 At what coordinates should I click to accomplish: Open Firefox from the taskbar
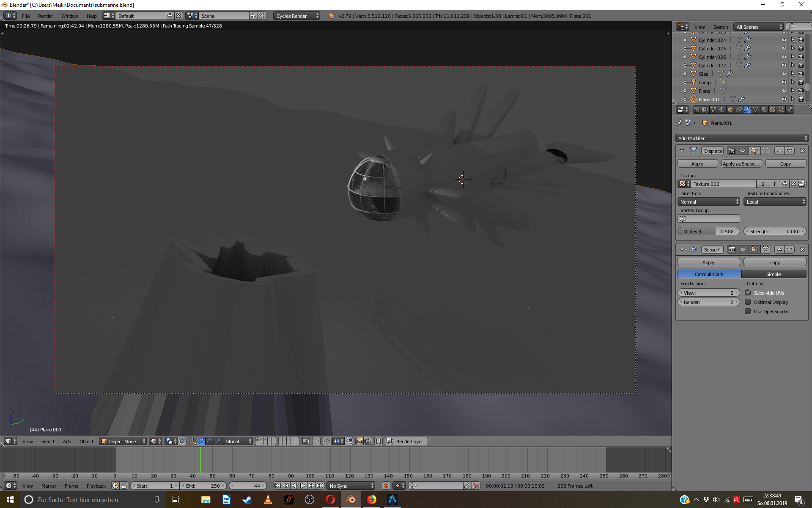371,500
